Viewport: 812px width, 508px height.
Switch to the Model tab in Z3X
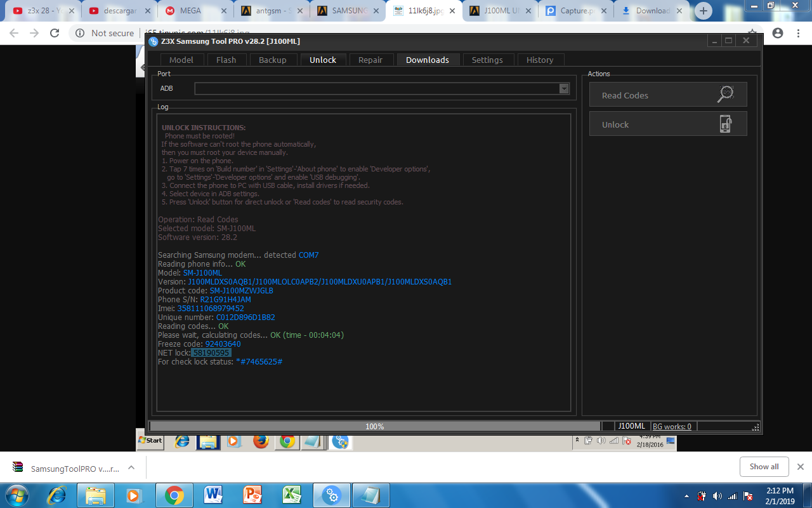click(181, 60)
